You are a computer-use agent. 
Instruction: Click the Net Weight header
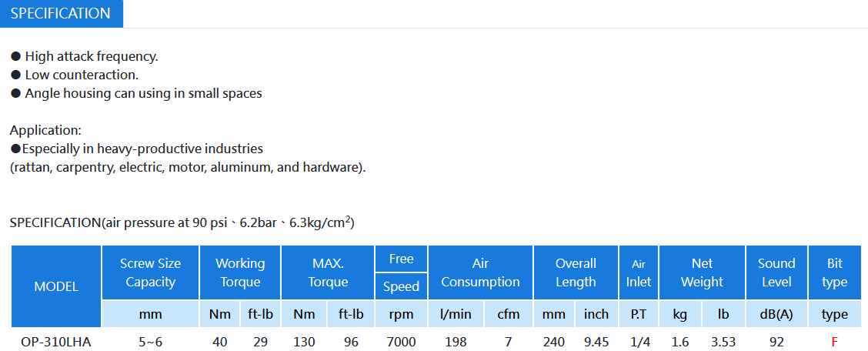coord(702,272)
